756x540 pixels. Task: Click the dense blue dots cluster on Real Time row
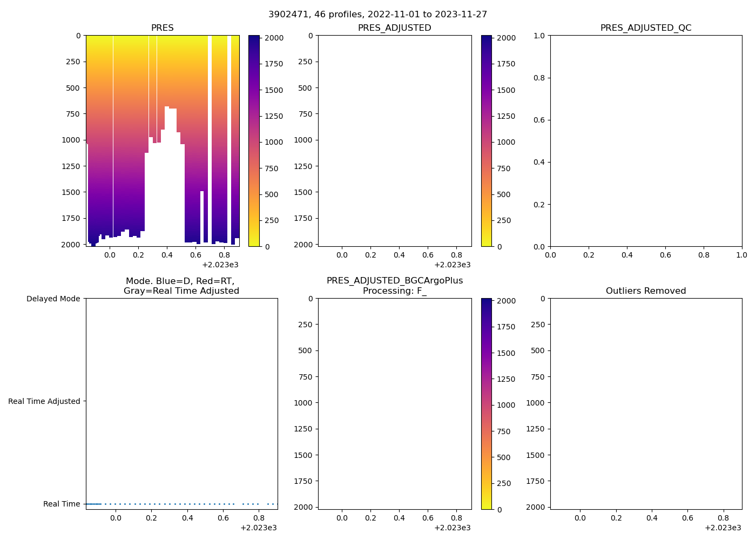click(x=93, y=504)
